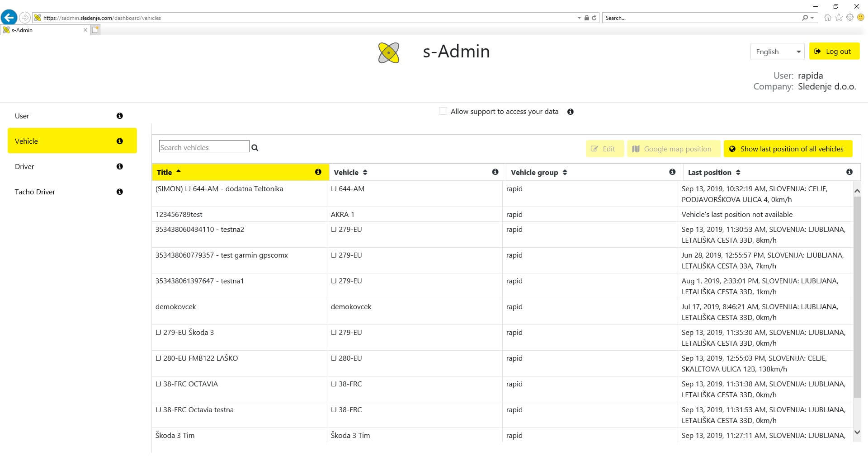Click the Search vehicles input field
Screen dimensions: 868x470
pyautogui.click(x=204, y=146)
